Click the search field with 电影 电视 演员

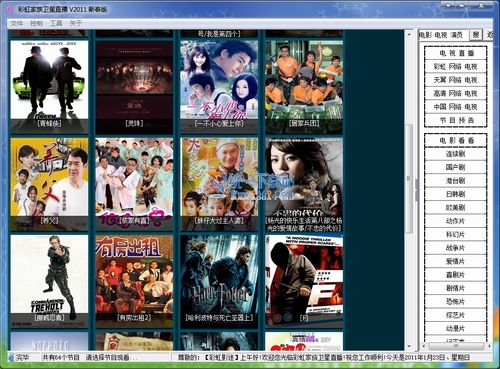(x=444, y=35)
